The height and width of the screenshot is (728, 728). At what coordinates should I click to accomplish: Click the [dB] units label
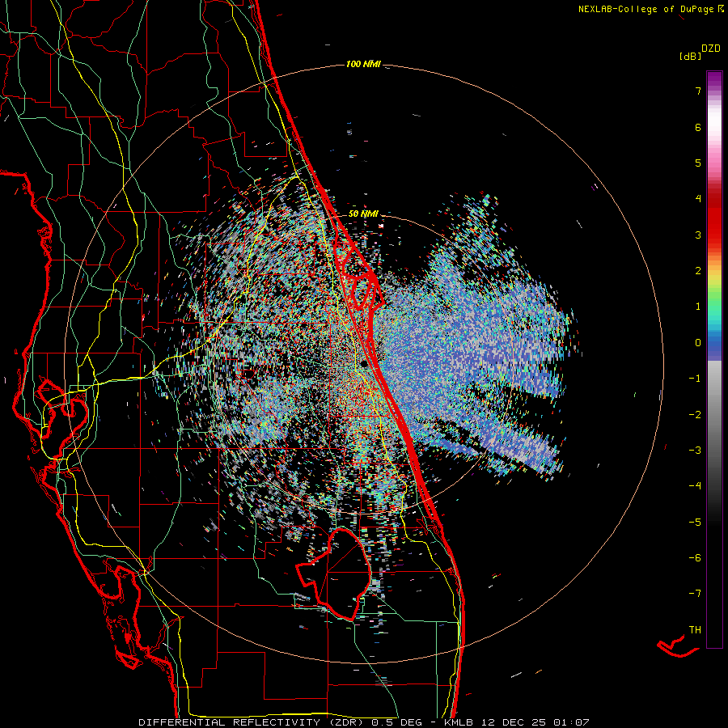pyautogui.click(x=690, y=56)
